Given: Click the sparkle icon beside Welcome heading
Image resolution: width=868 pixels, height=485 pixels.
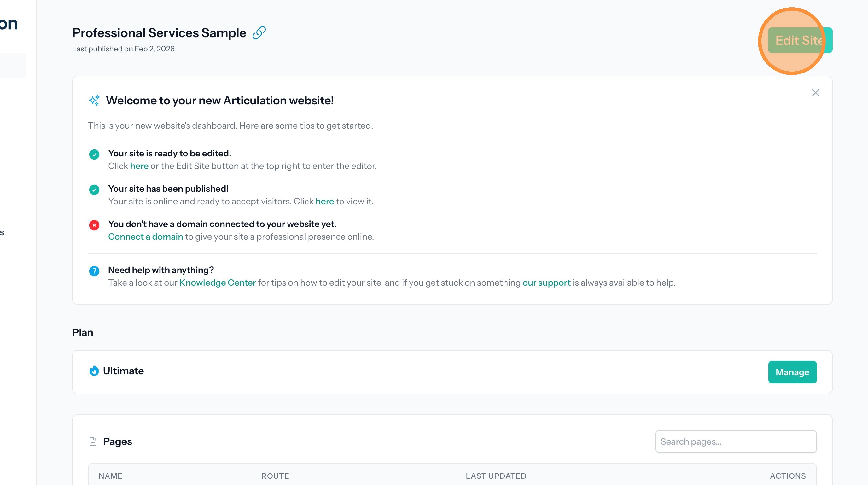Looking at the screenshot, I should click(94, 100).
